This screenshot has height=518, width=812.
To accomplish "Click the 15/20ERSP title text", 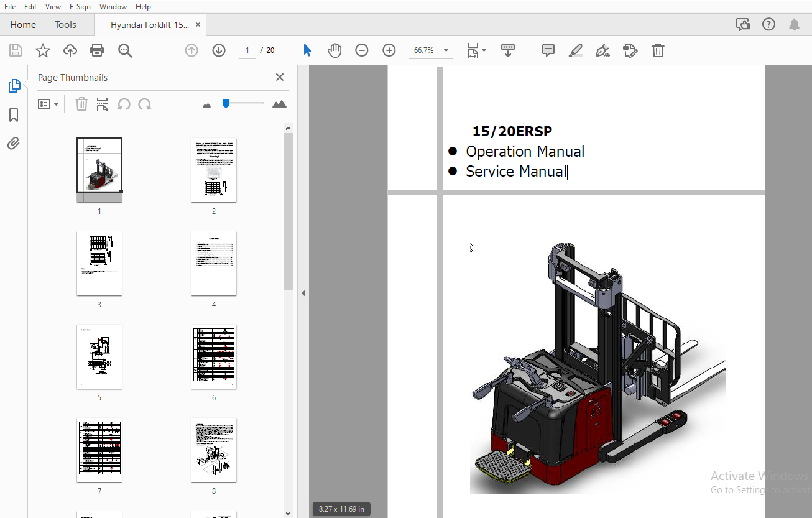I will coord(512,131).
